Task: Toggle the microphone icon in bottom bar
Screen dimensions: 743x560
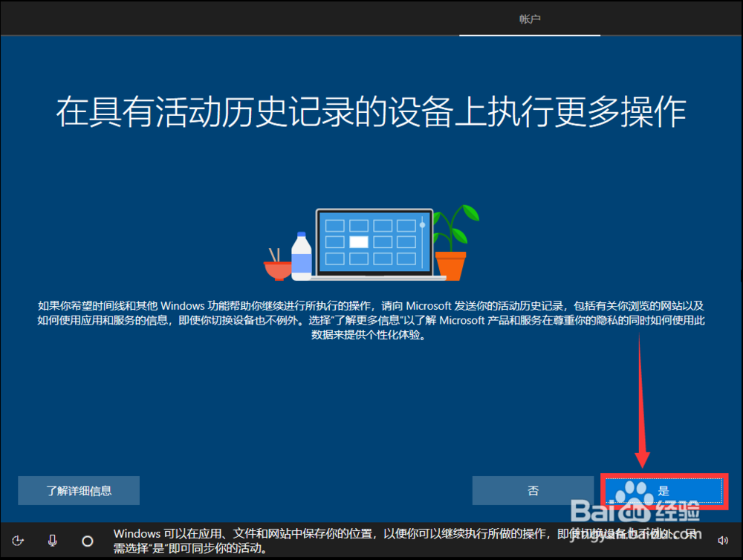Action: tap(53, 541)
